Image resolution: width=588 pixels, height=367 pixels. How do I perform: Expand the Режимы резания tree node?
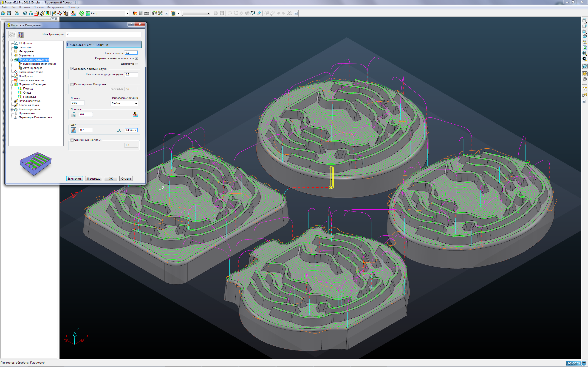[x=11, y=109]
